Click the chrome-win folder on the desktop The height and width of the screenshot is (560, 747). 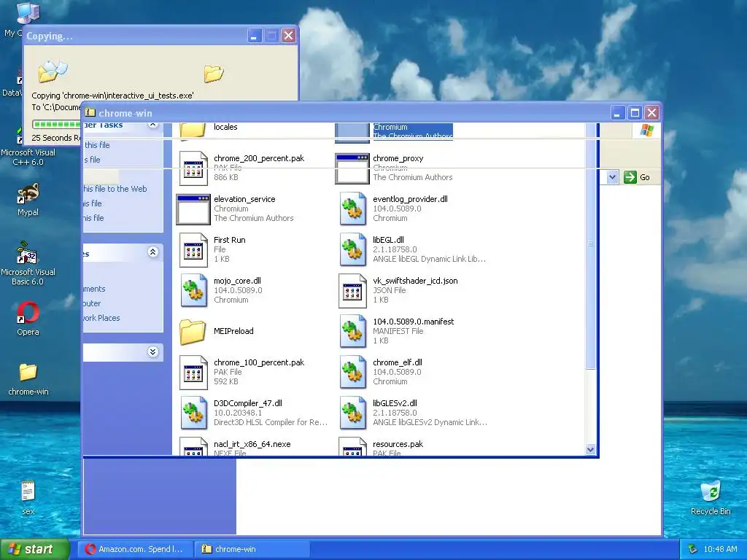[28, 373]
